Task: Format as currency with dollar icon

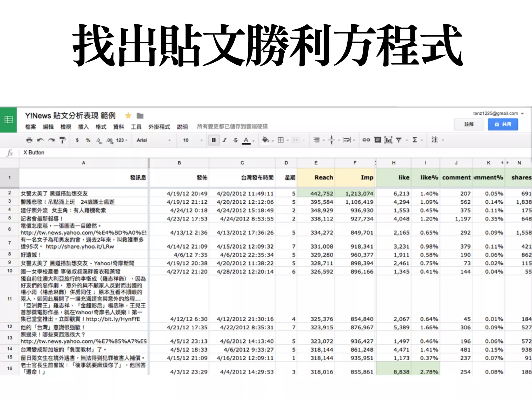Action: pyautogui.click(x=77, y=140)
